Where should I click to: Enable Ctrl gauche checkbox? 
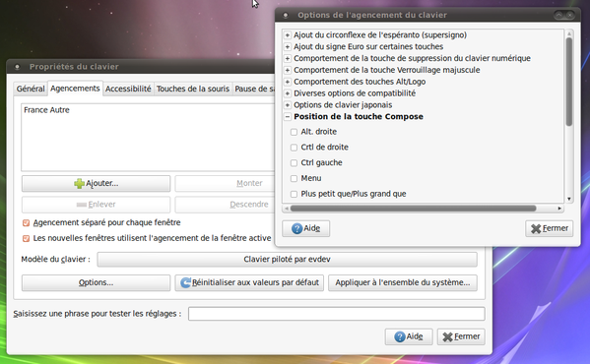294,163
